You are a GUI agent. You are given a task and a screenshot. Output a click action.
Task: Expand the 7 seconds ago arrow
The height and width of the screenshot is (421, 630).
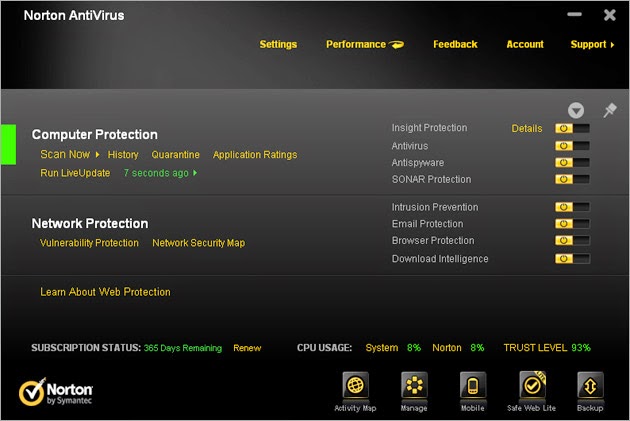pyautogui.click(x=195, y=173)
